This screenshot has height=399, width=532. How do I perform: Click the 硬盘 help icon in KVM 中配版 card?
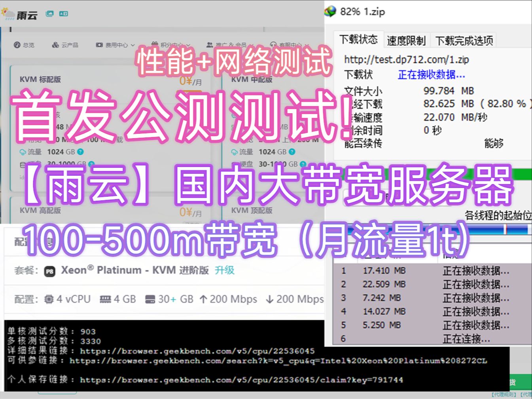click(x=303, y=164)
